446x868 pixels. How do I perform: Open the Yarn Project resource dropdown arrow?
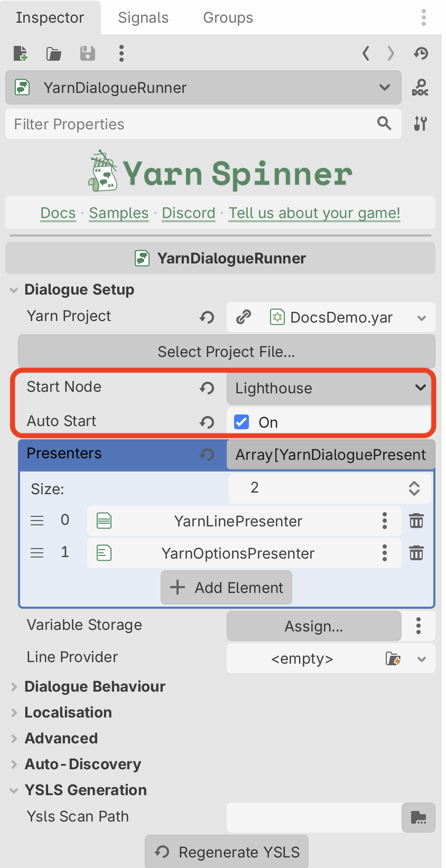[422, 317]
